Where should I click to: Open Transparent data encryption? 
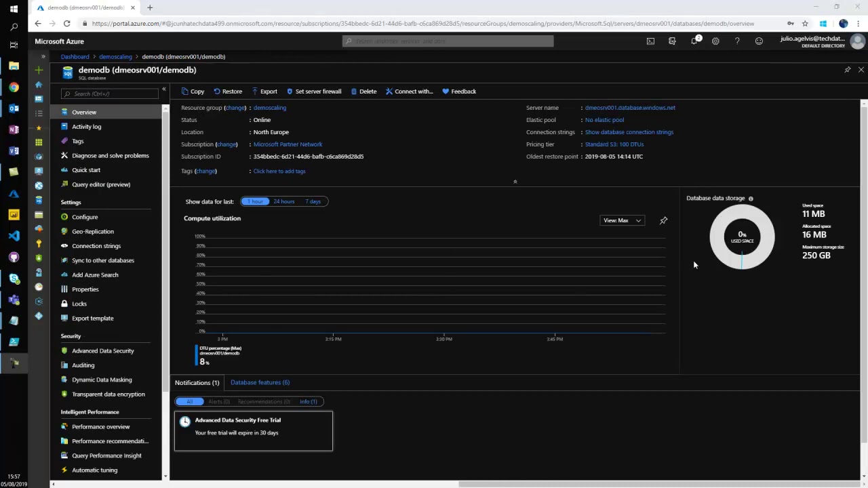coord(109,394)
